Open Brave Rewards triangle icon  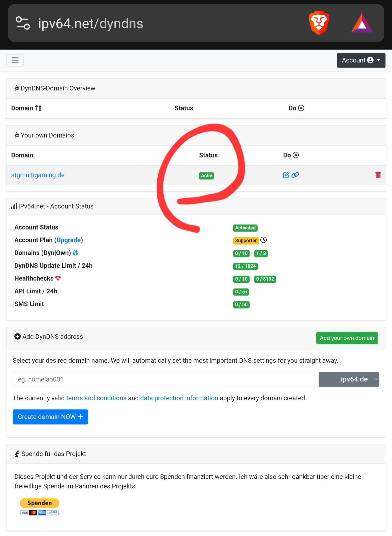(362, 23)
